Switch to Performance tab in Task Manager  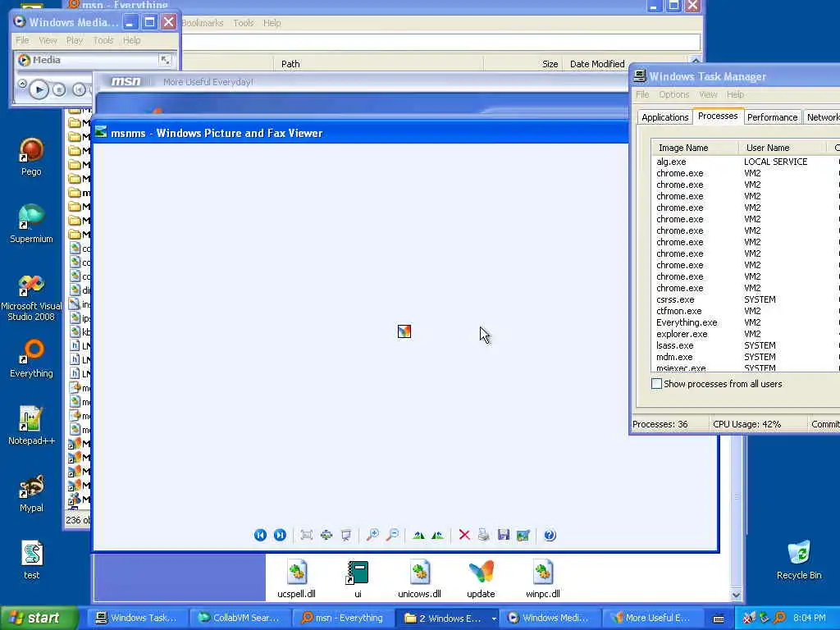point(772,117)
